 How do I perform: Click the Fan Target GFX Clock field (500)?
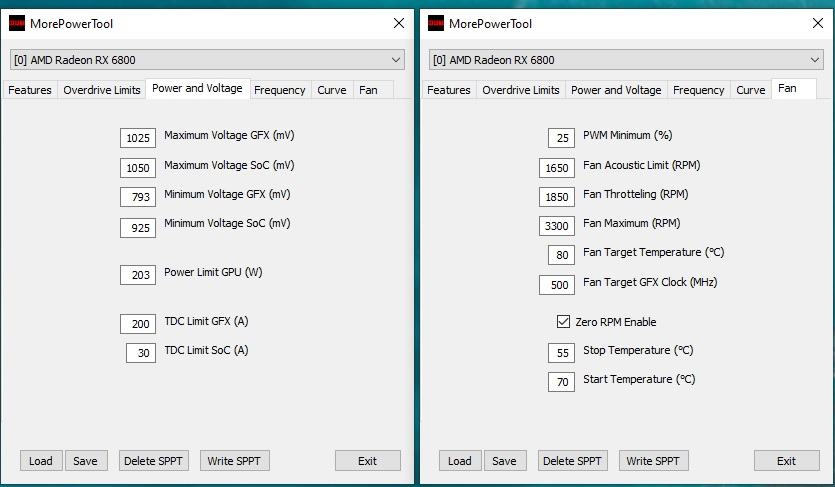click(557, 285)
